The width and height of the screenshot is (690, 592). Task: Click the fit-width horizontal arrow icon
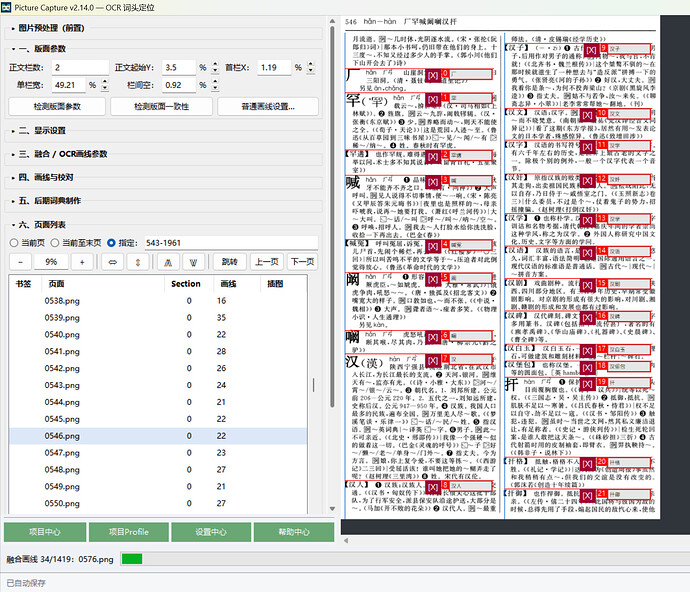[113, 262]
